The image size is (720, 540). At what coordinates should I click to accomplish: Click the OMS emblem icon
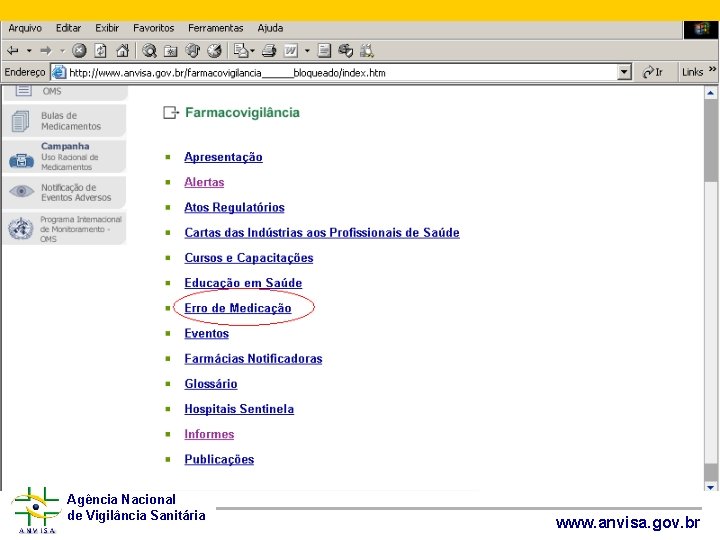[21, 229]
